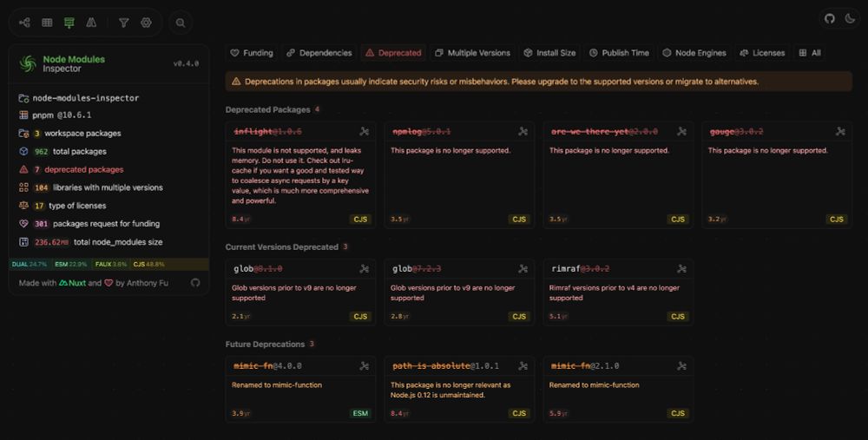Select the Dependencies tab
This screenshot has width=868, height=440.
pyautogui.click(x=319, y=53)
